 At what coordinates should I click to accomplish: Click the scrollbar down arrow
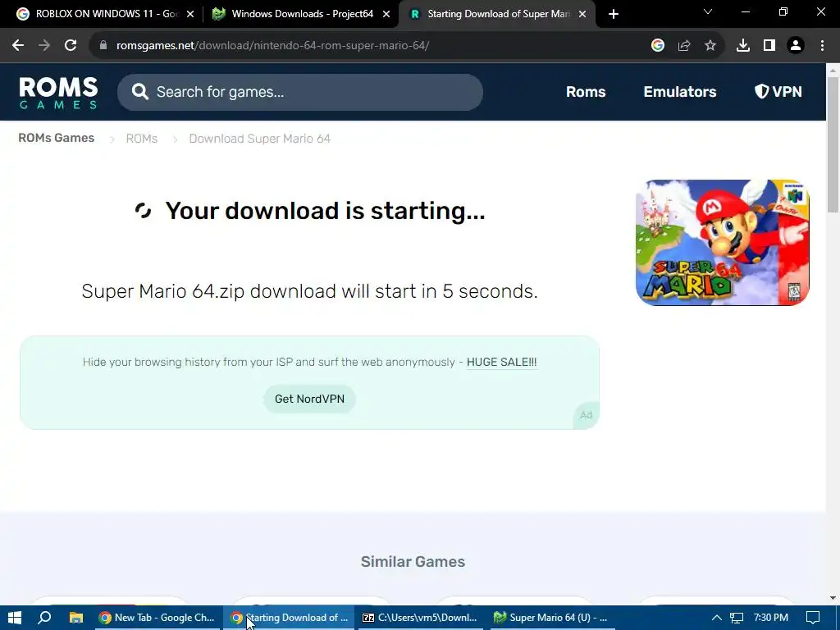point(833,597)
